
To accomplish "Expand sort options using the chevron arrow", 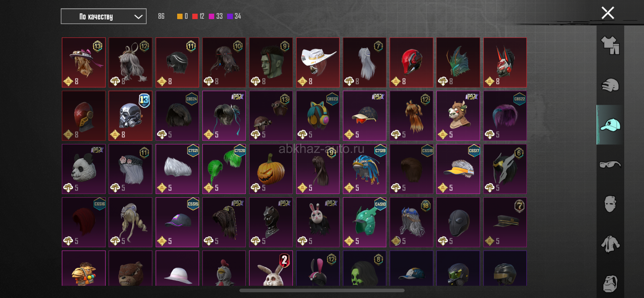I will [138, 17].
